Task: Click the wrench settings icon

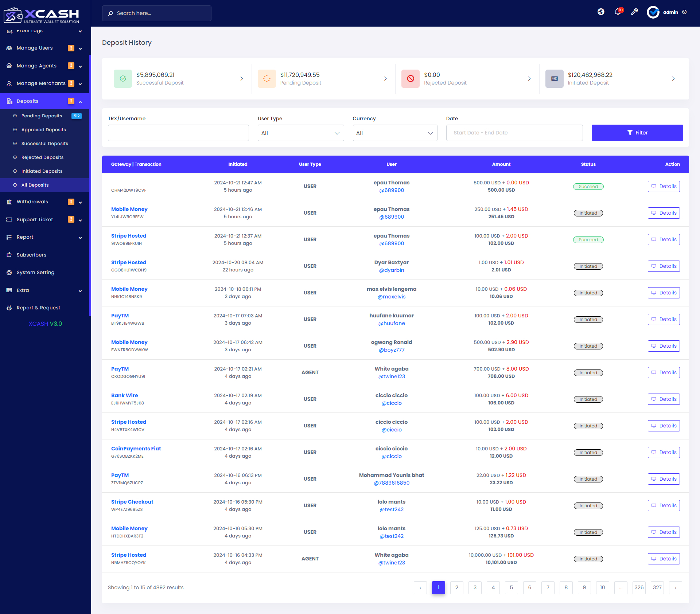Action: point(634,12)
